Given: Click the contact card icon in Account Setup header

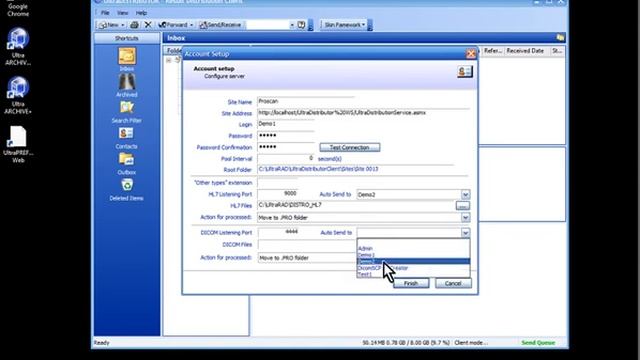Looking at the screenshot, I should point(464,72).
